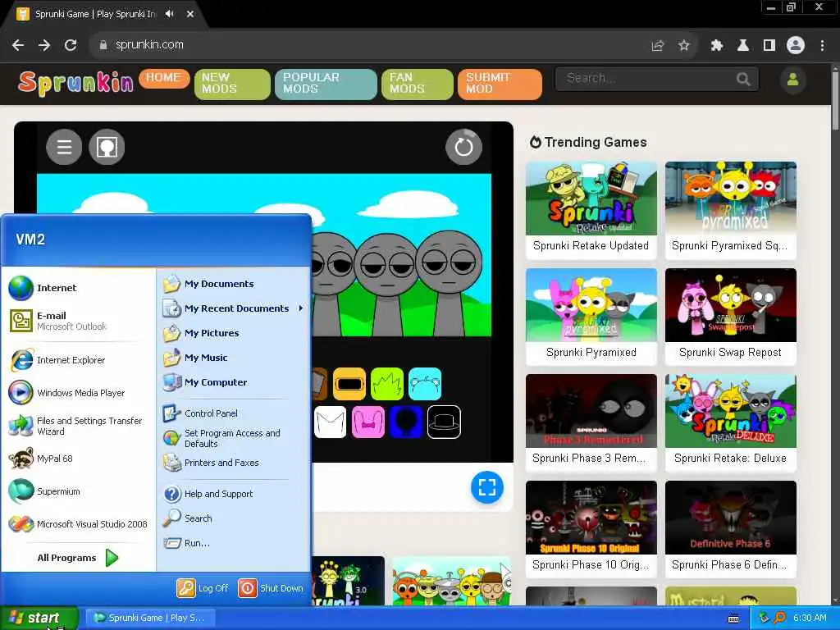Click the Log Off button
The height and width of the screenshot is (630, 840).
[x=203, y=588]
